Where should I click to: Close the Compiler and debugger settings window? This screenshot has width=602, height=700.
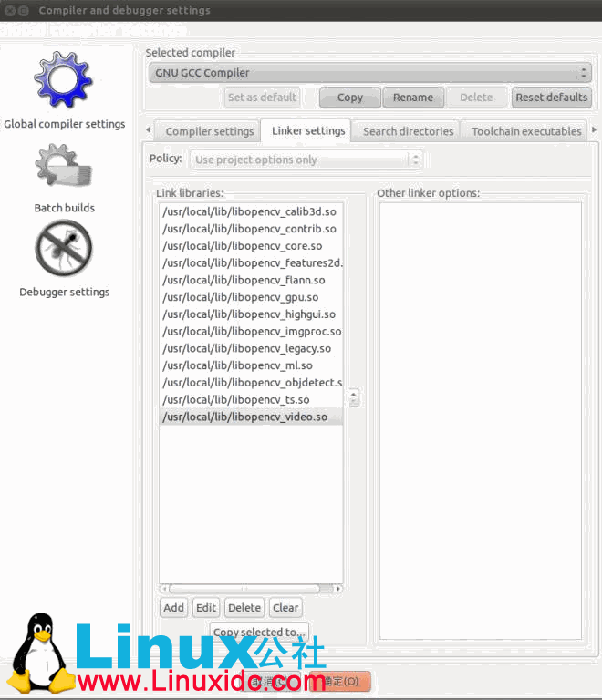click(x=11, y=10)
